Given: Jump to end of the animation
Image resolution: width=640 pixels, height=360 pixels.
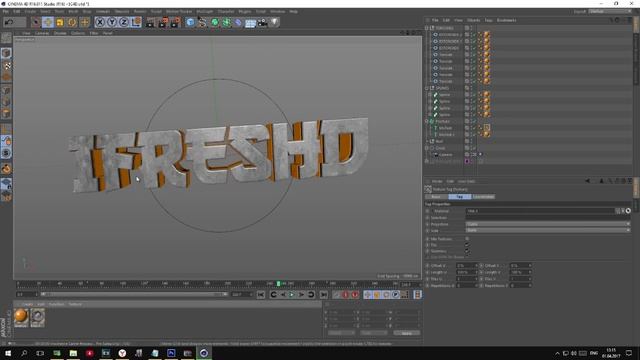Looking at the screenshot, I should coord(323,294).
